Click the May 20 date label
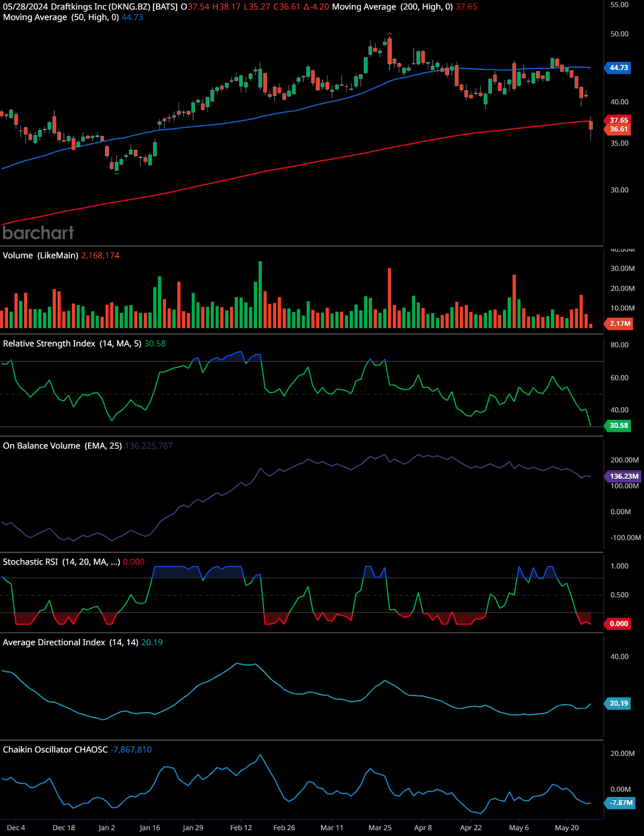 click(567, 828)
